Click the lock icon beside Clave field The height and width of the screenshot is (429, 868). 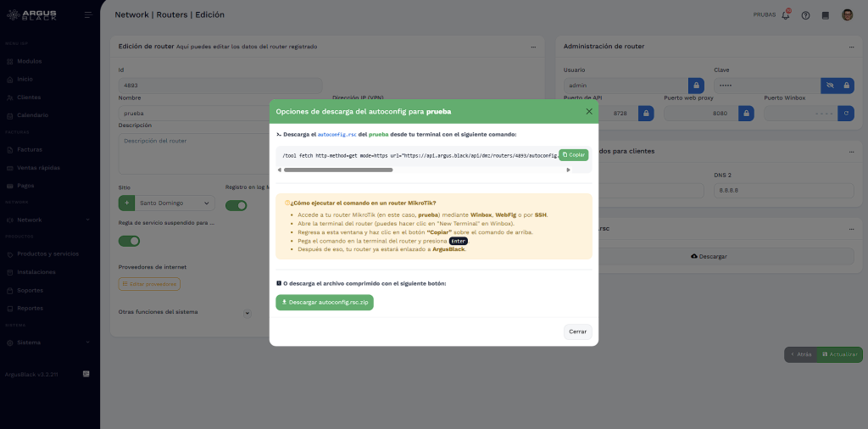coord(847,86)
